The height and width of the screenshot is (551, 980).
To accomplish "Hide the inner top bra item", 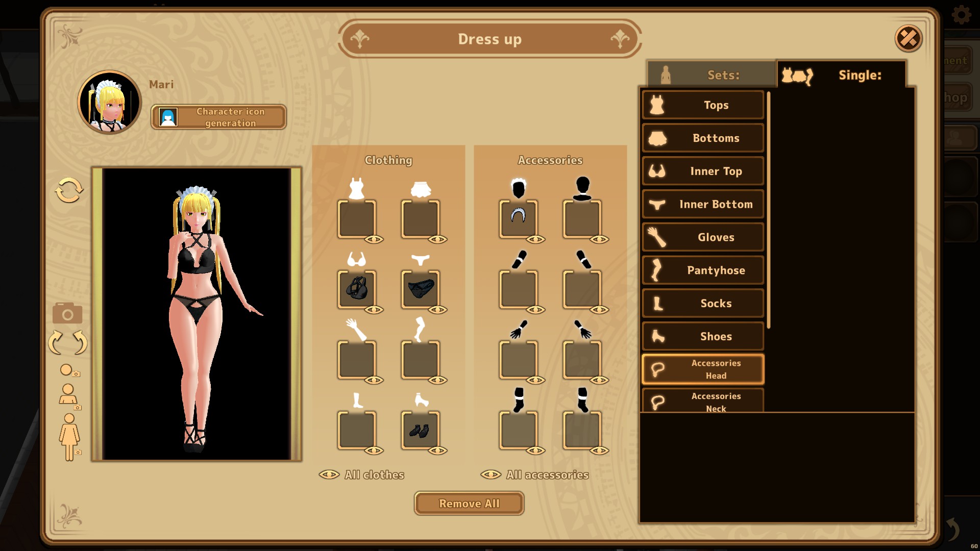I will pos(374,310).
